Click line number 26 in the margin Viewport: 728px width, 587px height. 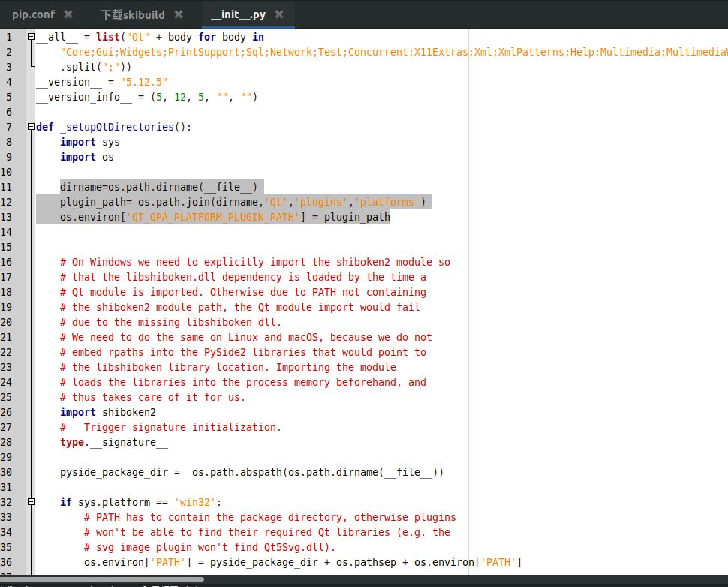(7, 412)
